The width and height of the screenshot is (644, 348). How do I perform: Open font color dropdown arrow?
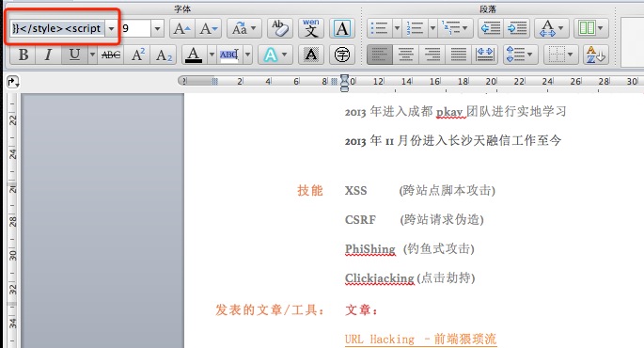click(212, 55)
